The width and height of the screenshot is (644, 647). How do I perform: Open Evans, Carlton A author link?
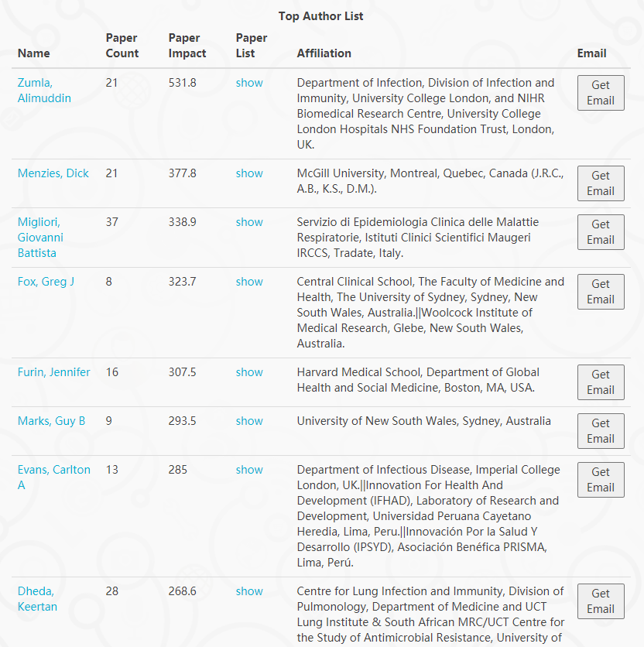pyautogui.click(x=53, y=478)
